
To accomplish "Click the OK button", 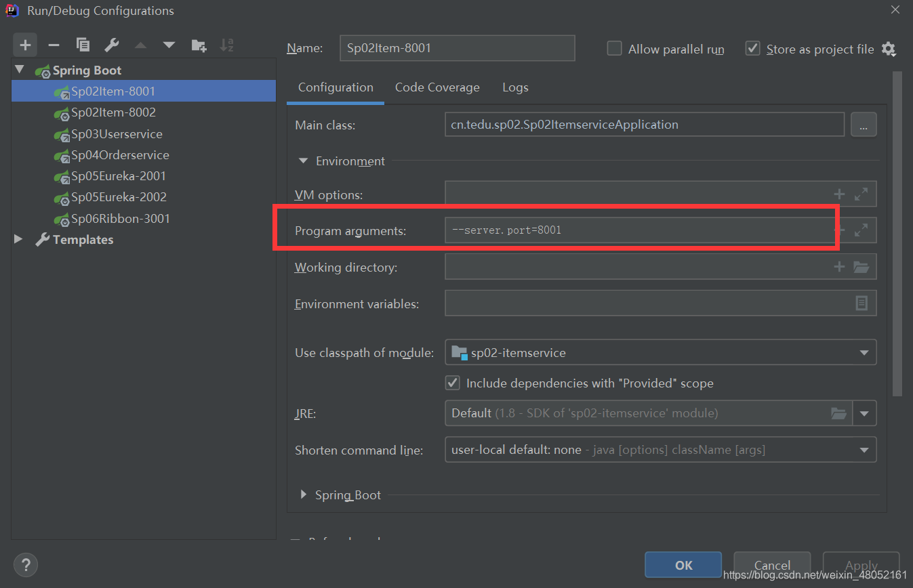I will tap(683, 564).
